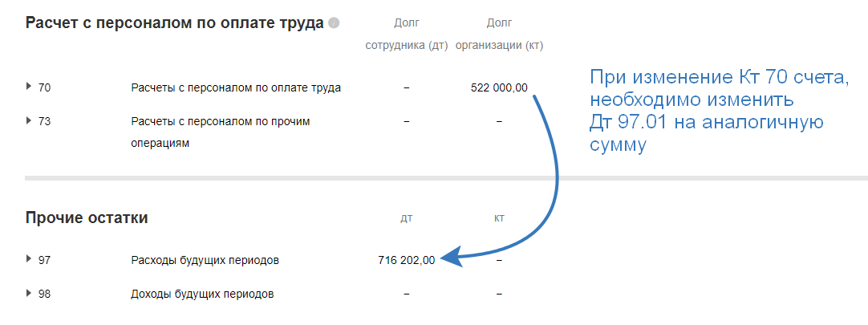
Task: Expand account 70 row
Action: (29, 87)
